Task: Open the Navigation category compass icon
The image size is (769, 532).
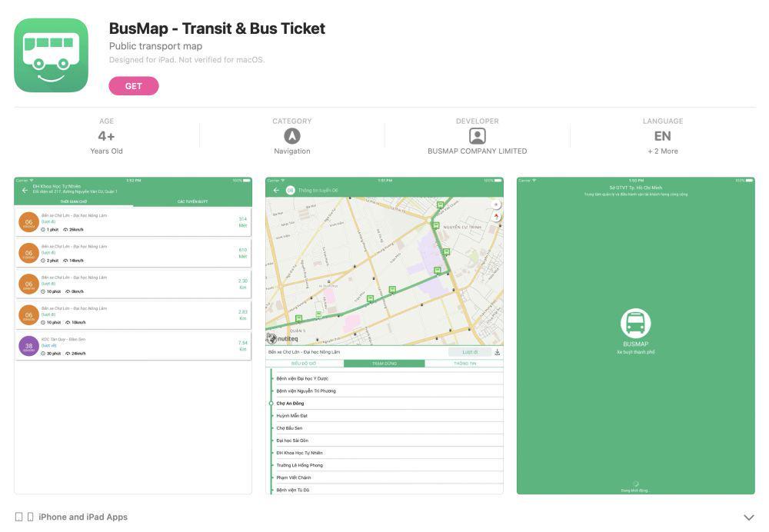Action: pos(291,136)
